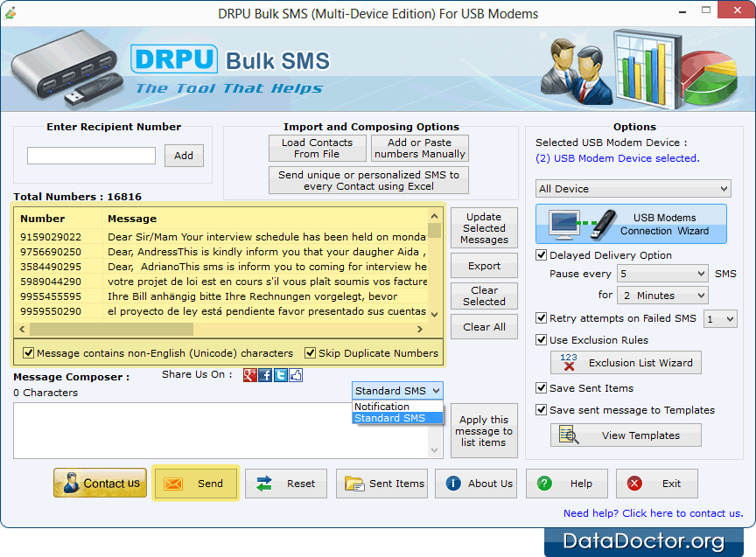Toggle Save sent message to Templates
The image size is (756, 557).
[541, 409]
